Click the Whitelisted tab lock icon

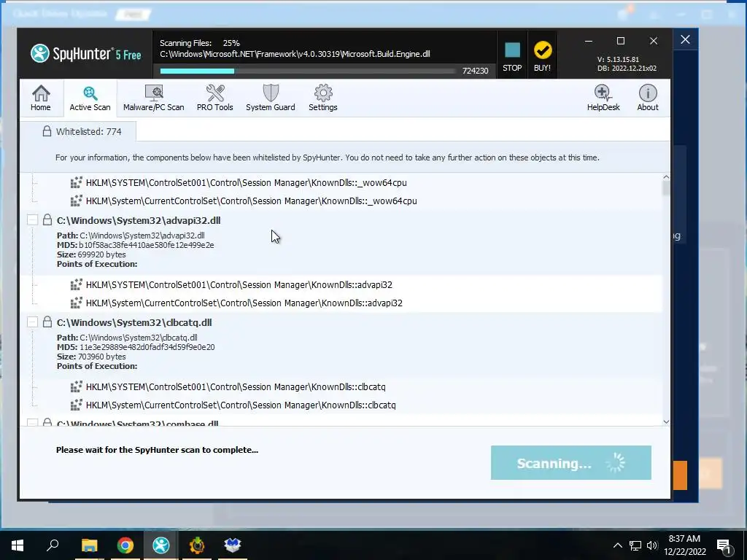pos(47,131)
